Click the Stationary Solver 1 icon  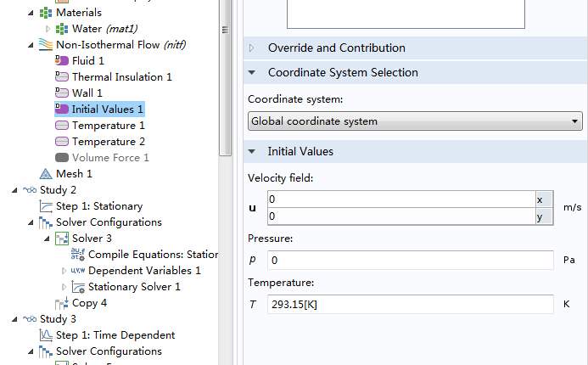tap(78, 287)
